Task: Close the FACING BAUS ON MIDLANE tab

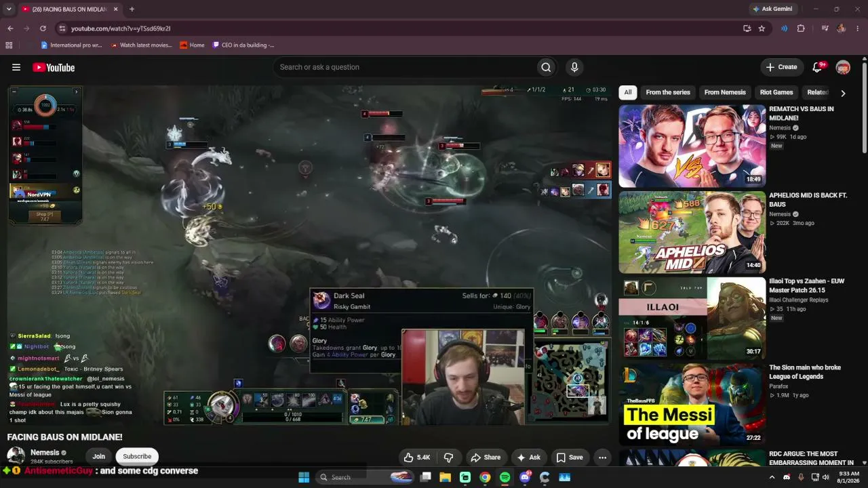Action: coord(116,9)
